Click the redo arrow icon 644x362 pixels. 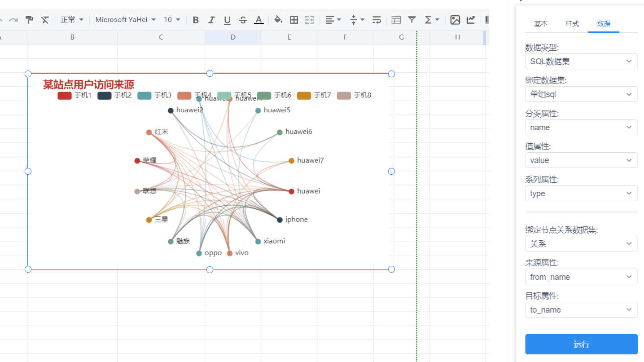coord(13,20)
